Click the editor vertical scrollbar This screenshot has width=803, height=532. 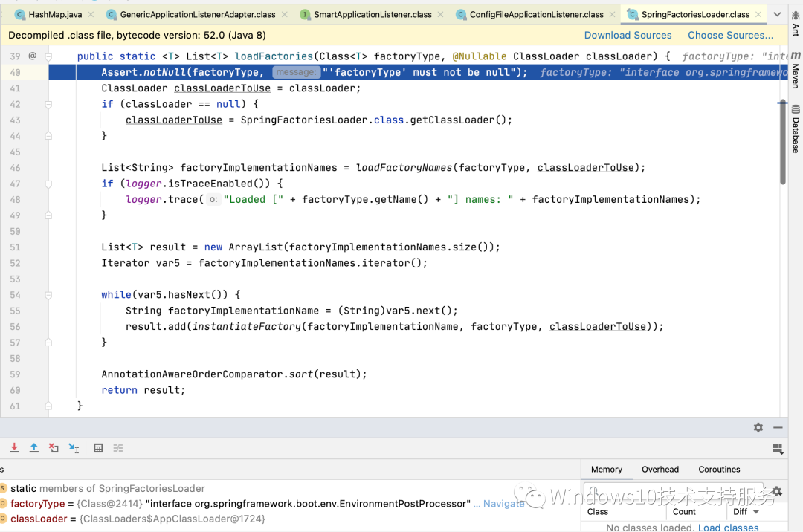click(x=782, y=143)
